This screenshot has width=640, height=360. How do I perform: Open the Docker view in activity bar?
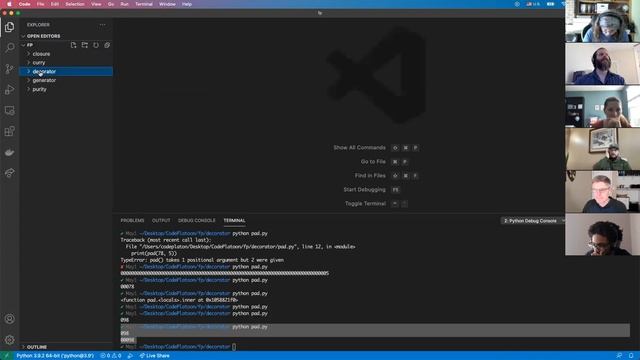tap(9, 152)
